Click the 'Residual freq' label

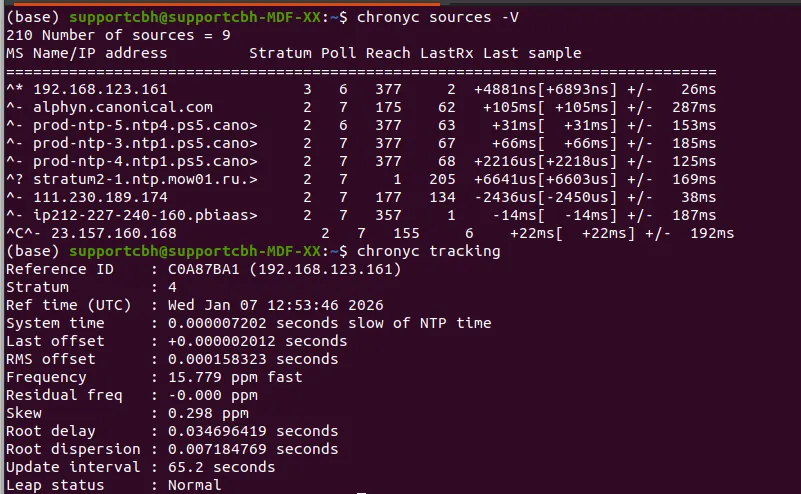point(64,395)
